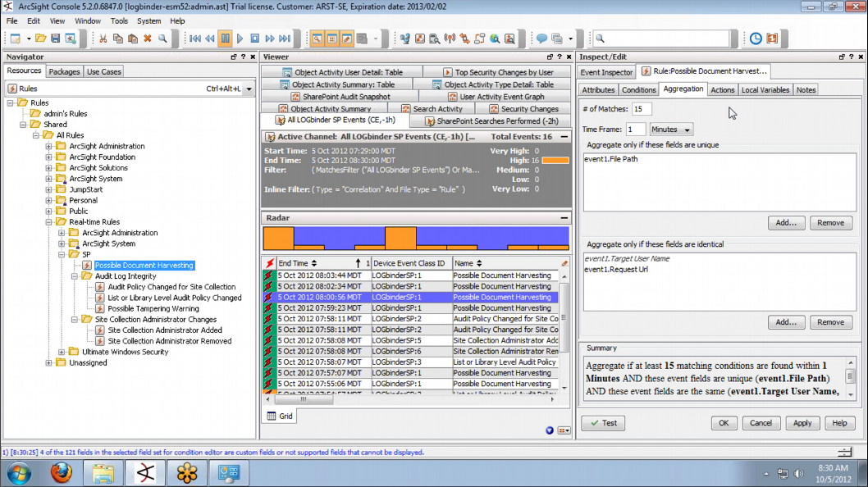Click the paste clipboard toolbar icon

coord(133,39)
